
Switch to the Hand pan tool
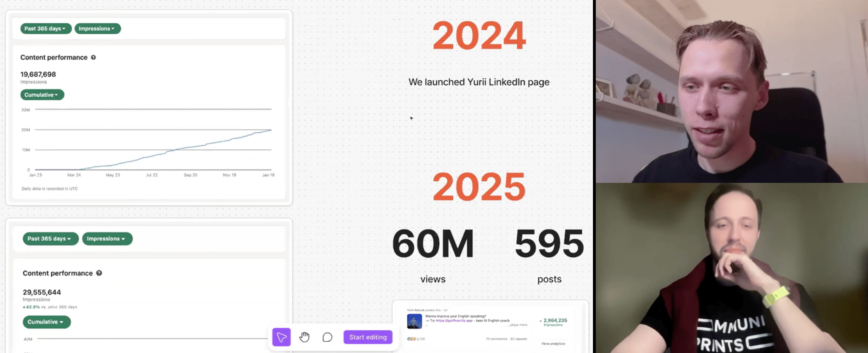point(304,337)
